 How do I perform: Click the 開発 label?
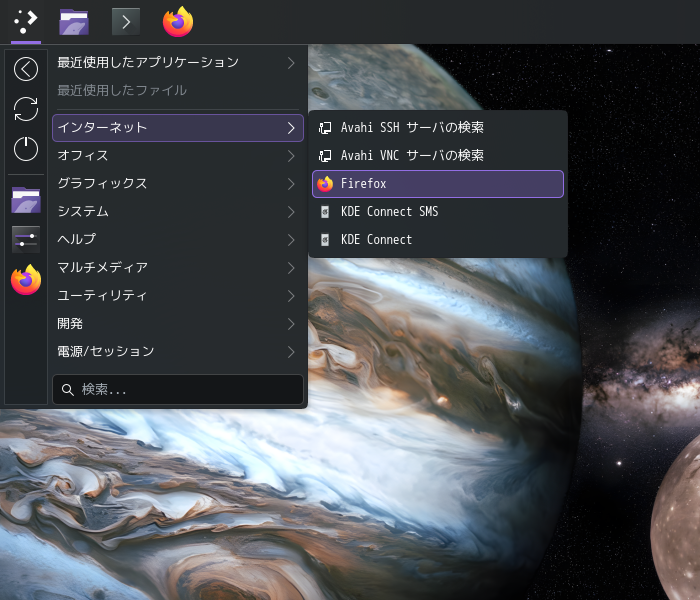[70, 324]
